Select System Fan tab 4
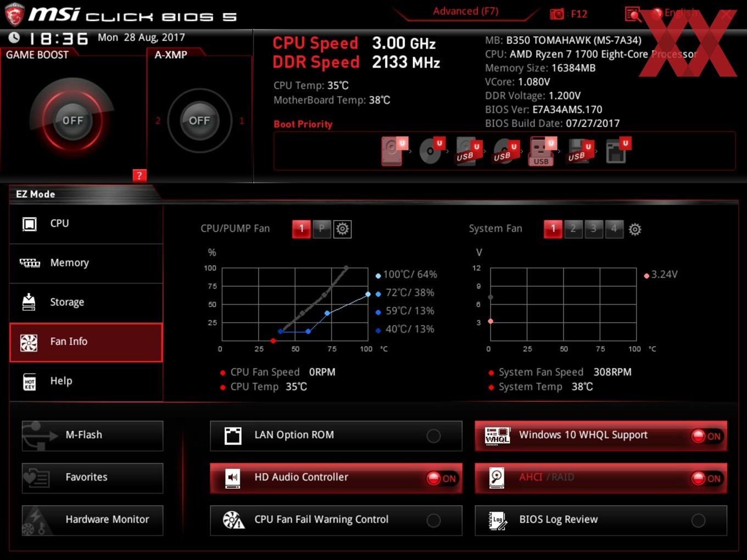The width and height of the screenshot is (747, 560). (614, 229)
